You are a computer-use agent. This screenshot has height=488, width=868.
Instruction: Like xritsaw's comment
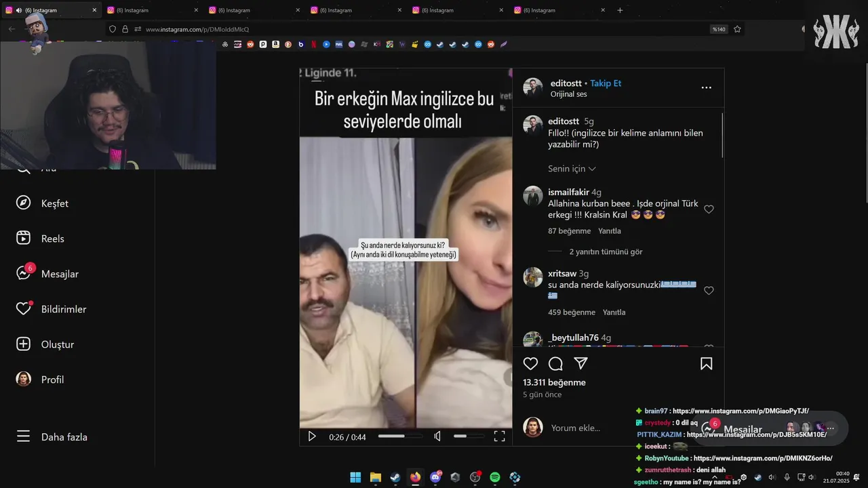point(709,291)
